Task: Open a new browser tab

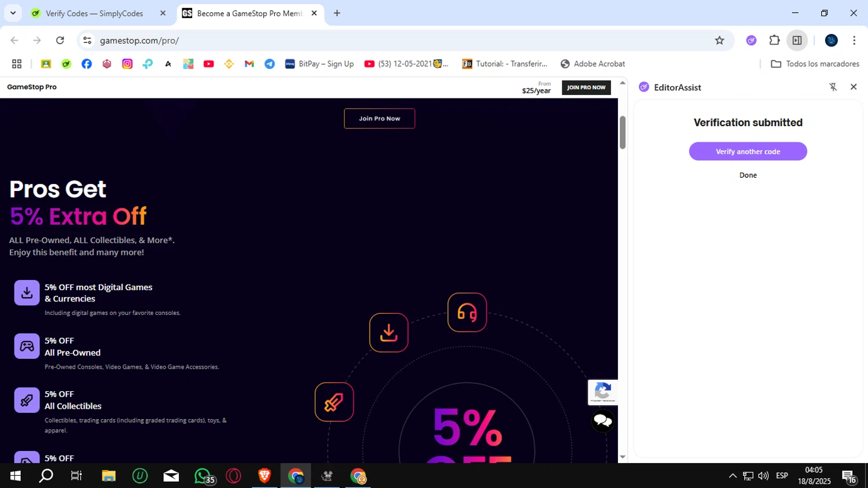Action: click(337, 13)
